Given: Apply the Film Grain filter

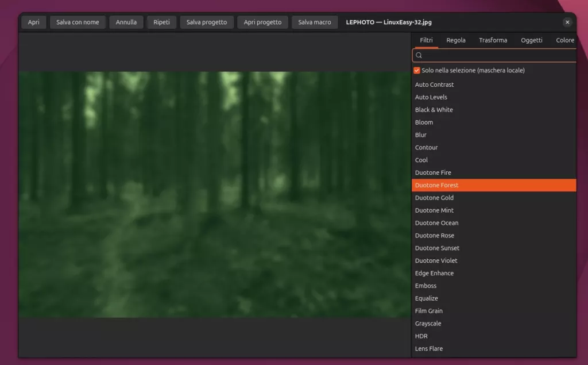Looking at the screenshot, I should click(x=494, y=312).
